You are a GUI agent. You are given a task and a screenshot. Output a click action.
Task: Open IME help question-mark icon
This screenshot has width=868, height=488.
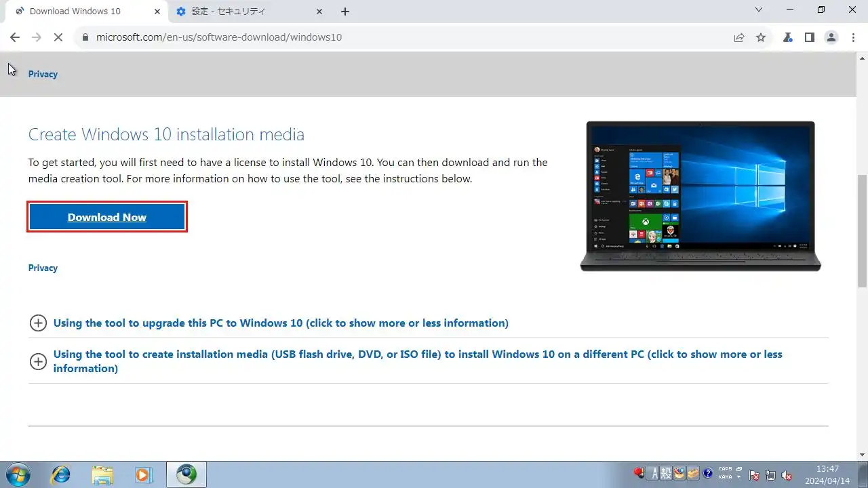tap(709, 473)
